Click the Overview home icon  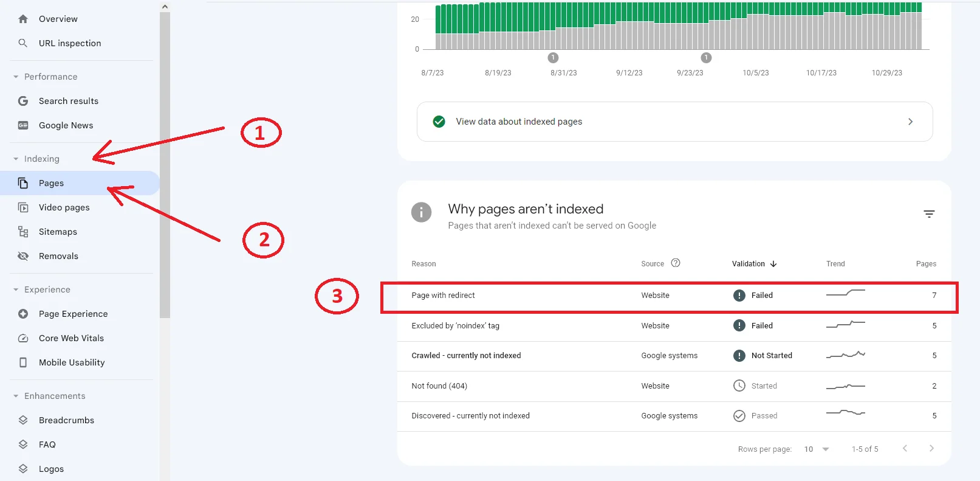coord(23,19)
